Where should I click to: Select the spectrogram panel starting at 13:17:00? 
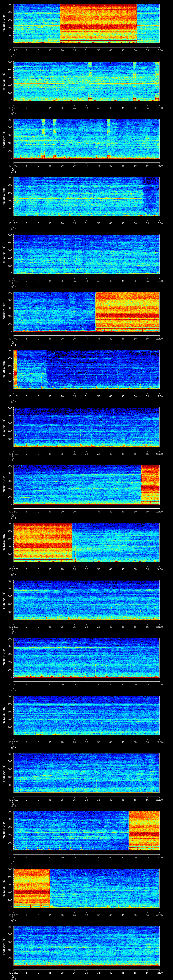[86, 196]
